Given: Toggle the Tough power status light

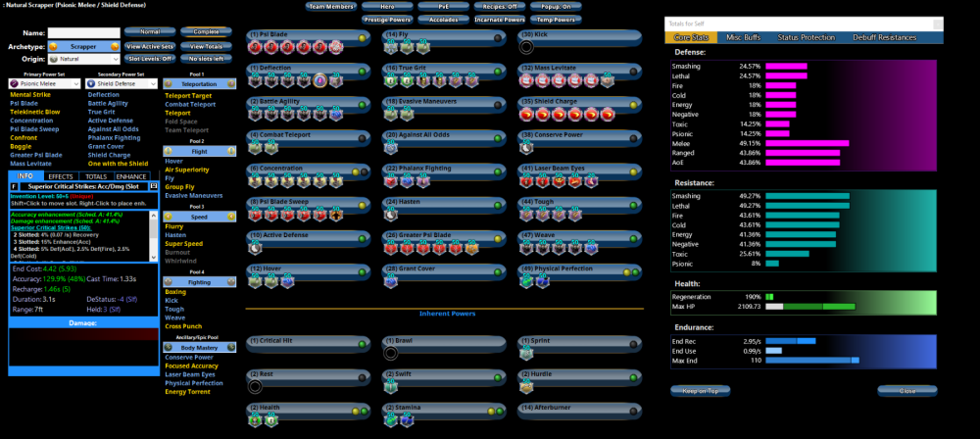Looking at the screenshot, I should (632, 206).
